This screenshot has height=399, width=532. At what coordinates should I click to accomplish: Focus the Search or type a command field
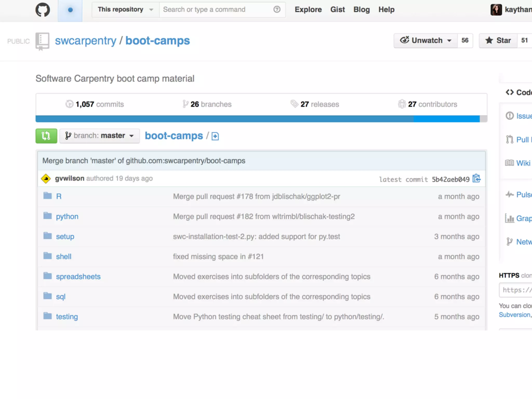click(x=216, y=10)
